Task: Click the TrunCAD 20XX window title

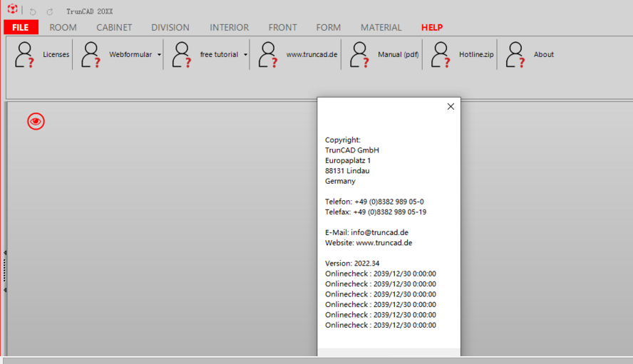Action: (90, 11)
